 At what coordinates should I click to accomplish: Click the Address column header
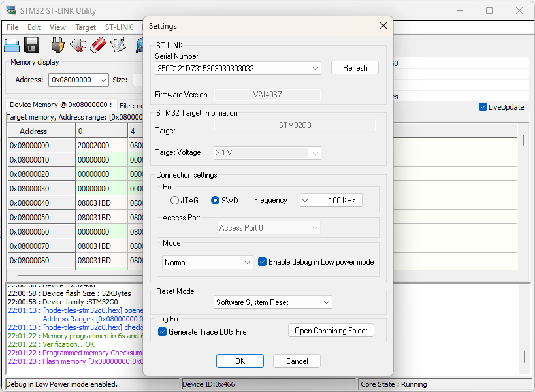pos(42,131)
